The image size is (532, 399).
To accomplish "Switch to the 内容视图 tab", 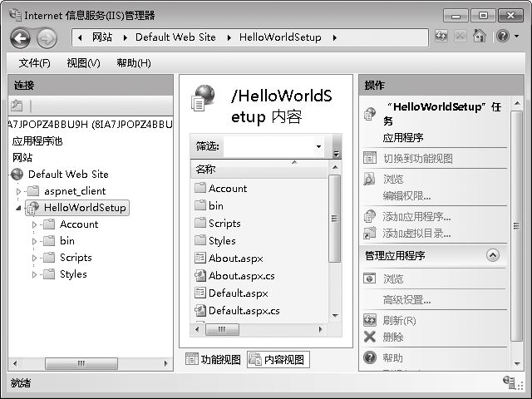I will pyautogui.click(x=278, y=359).
